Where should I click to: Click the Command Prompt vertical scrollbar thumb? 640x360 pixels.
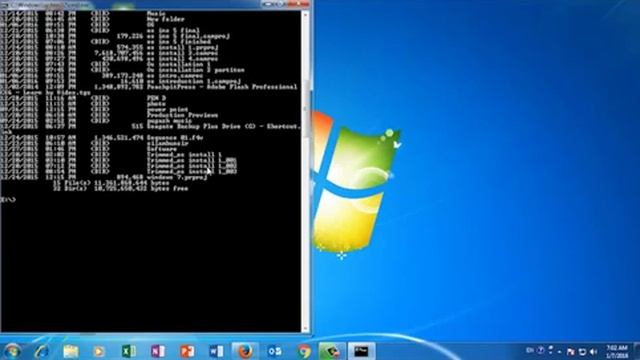305,109
